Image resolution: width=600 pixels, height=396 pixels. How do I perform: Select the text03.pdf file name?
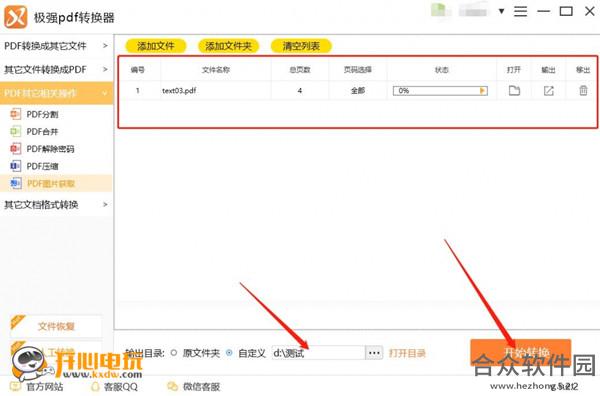tap(179, 91)
